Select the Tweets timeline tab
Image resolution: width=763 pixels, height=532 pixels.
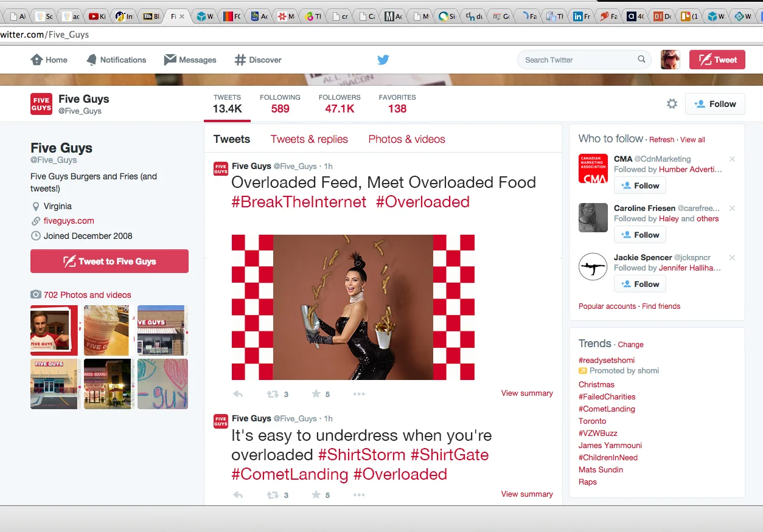click(x=232, y=139)
